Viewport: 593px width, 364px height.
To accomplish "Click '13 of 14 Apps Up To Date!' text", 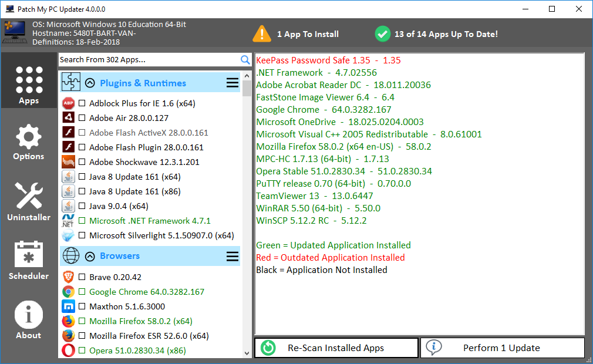I will pyautogui.click(x=446, y=35).
